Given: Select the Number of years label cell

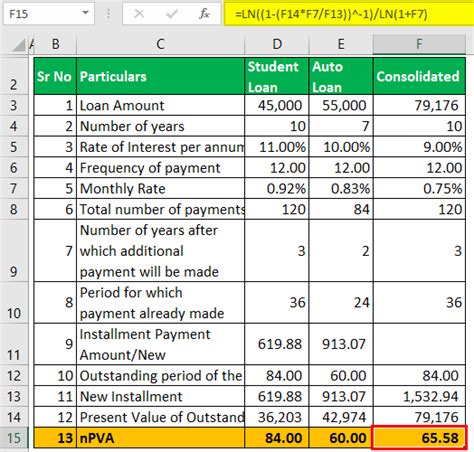Looking at the screenshot, I should [160, 126].
